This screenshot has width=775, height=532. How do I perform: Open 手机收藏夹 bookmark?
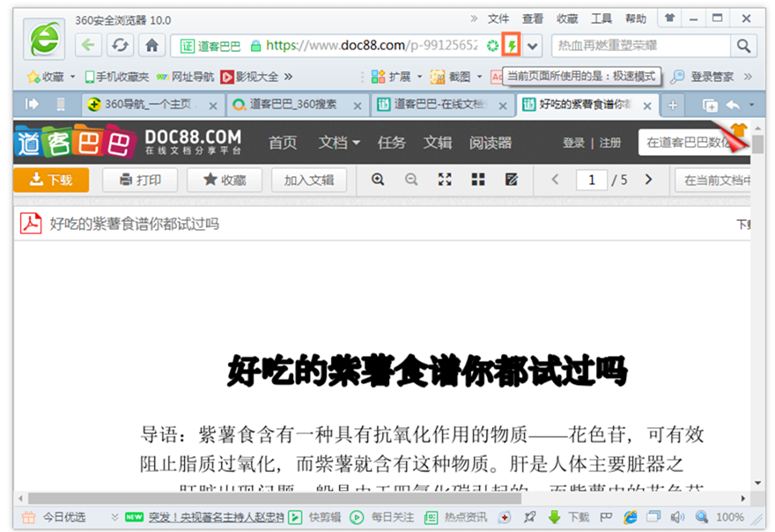click(x=117, y=77)
